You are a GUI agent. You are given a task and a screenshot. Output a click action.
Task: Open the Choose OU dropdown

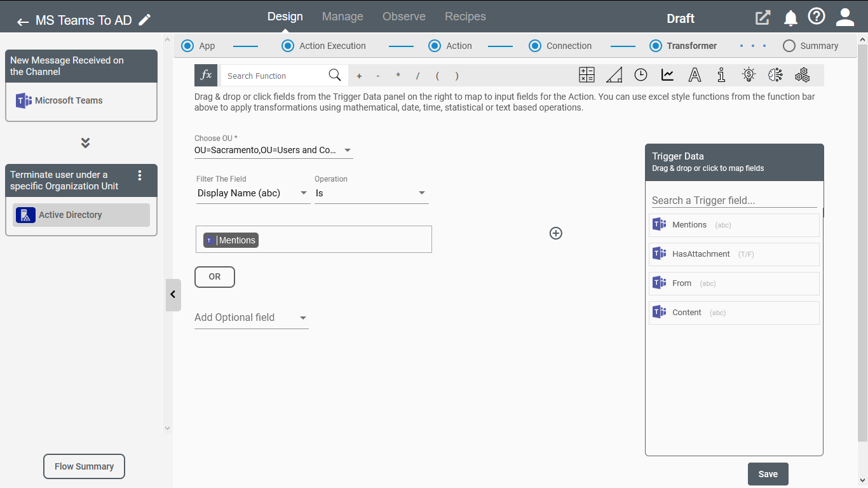point(274,151)
